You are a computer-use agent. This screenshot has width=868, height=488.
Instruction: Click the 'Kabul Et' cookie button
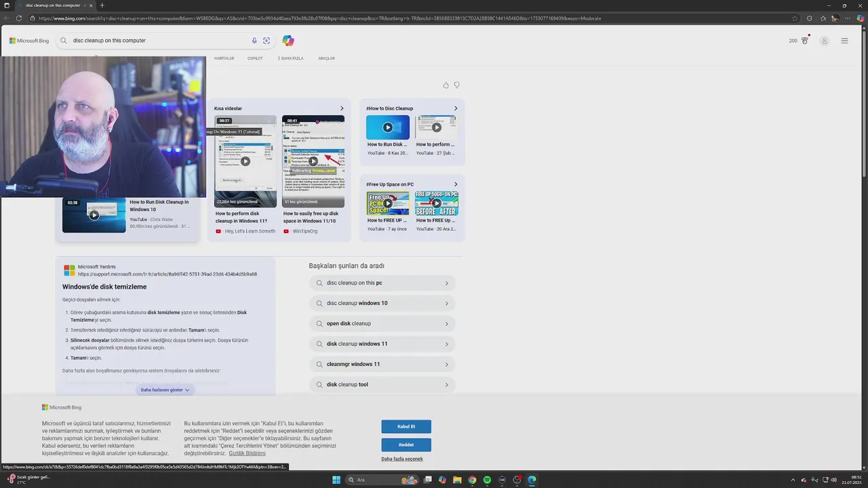(x=406, y=426)
